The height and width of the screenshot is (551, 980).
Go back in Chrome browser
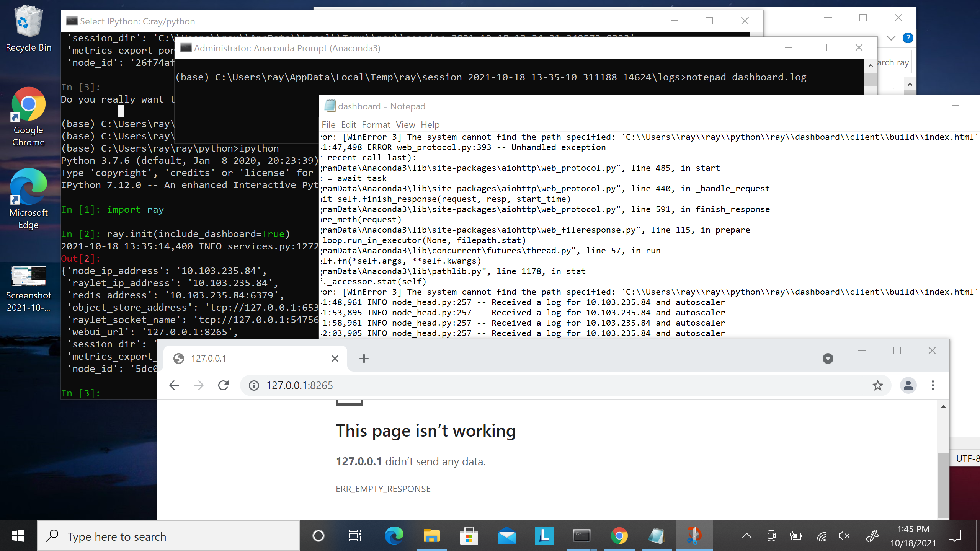coord(174,385)
